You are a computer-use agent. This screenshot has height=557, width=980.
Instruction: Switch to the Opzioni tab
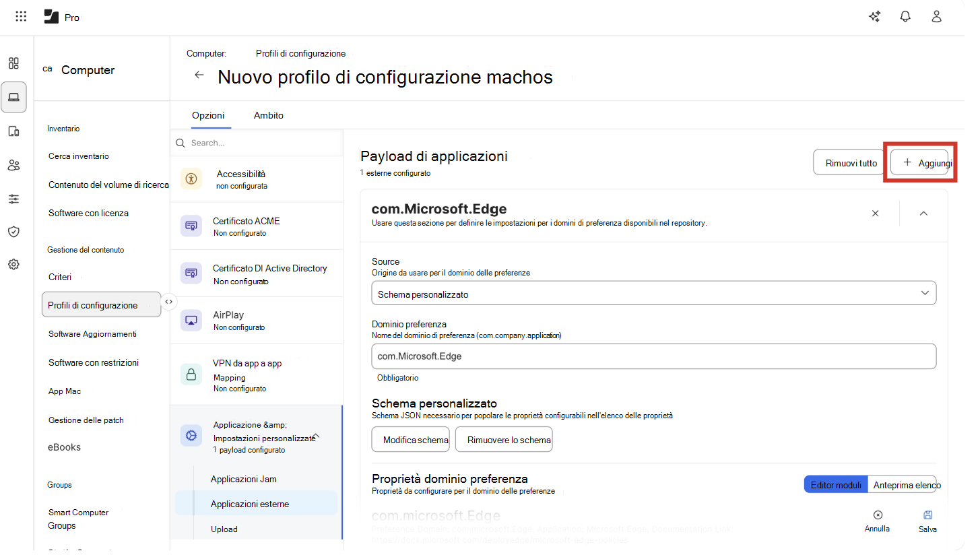(208, 115)
